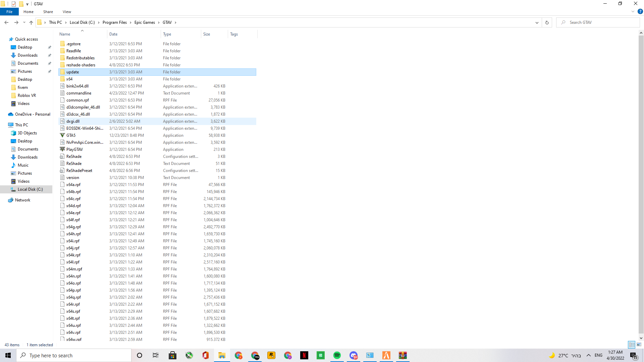Open Netflix from the taskbar
Screen dimensions: 644x362
304,355
